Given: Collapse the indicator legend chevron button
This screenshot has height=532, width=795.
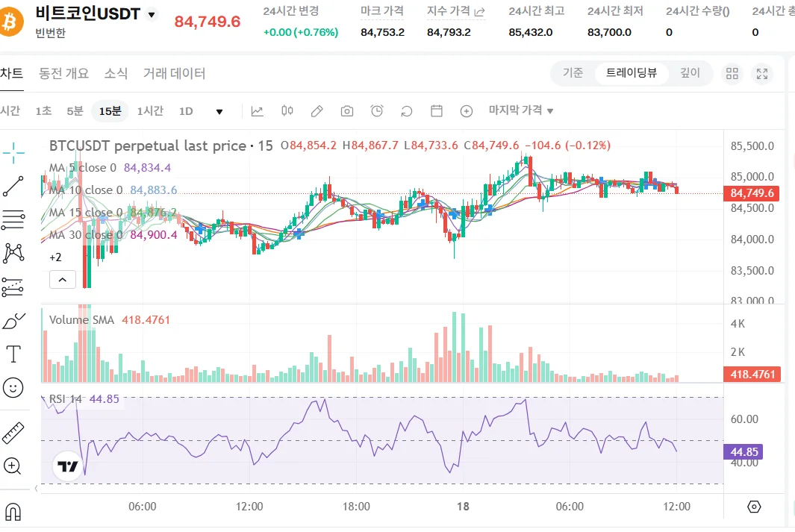Looking at the screenshot, I should coord(62,280).
